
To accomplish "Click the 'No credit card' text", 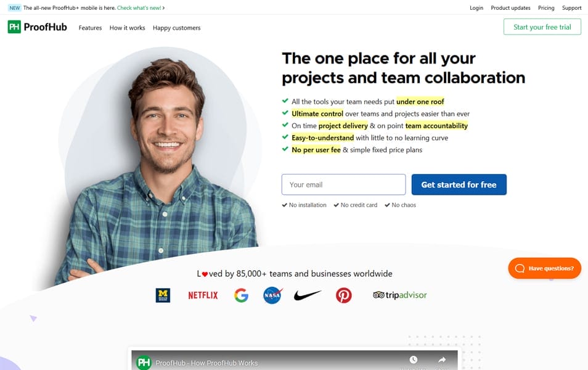I will [359, 205].
